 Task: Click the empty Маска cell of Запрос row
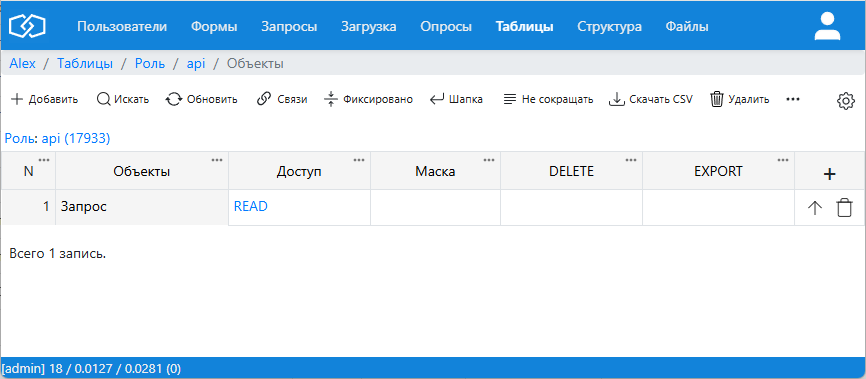pyautogui.click(x=436, y=208)
